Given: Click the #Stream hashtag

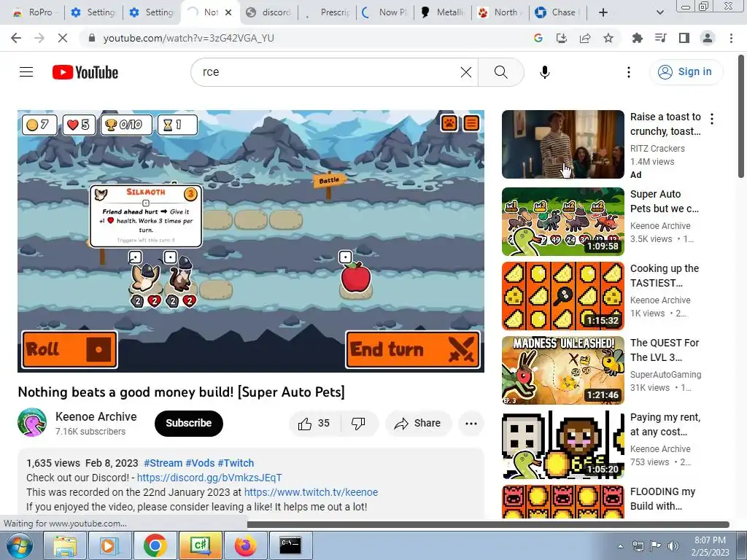Looking at the screenshot, I should (163, 463).
